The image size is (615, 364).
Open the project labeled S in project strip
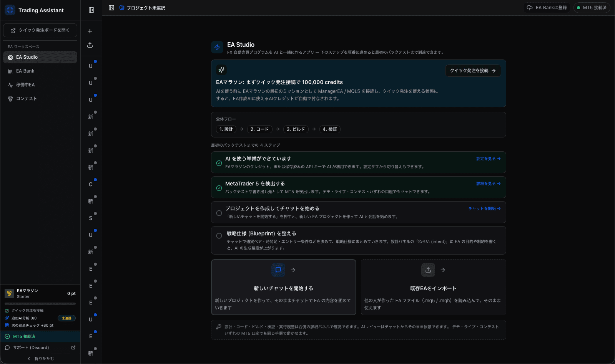coord(91,218)
